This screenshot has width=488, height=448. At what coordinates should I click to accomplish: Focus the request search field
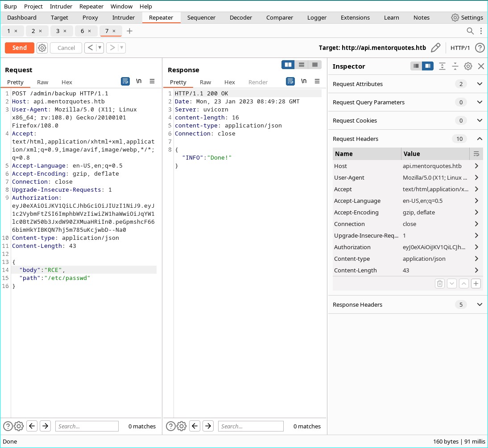pos(87,426)
